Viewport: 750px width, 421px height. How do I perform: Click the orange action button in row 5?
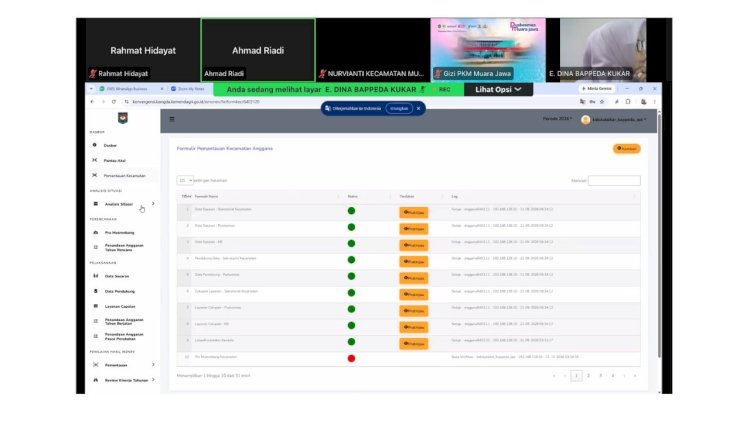click(414, 278)
